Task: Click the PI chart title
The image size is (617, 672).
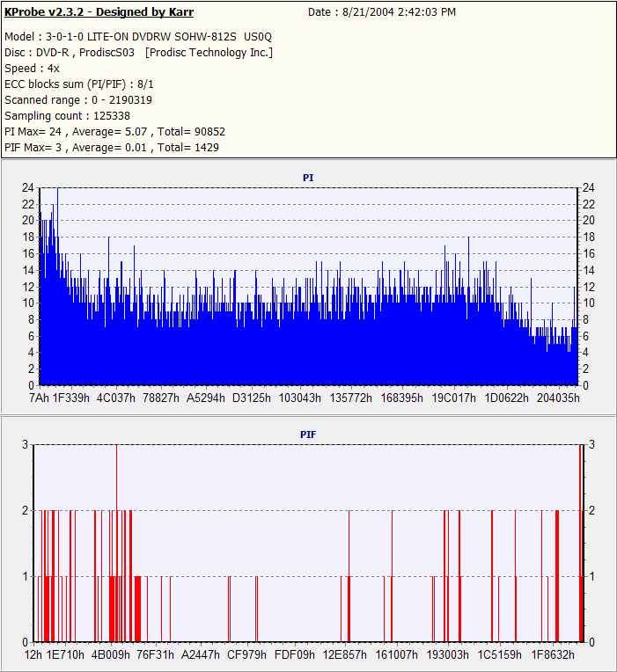Action: pos(308,178)
